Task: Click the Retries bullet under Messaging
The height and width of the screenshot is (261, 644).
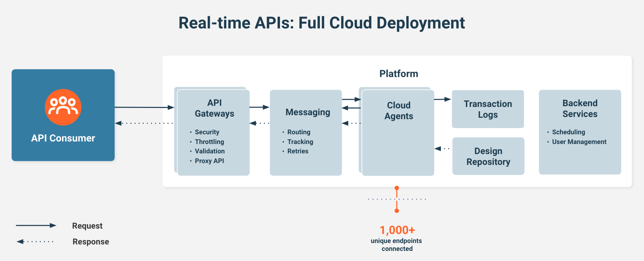Action: click(x=298, y=151)
